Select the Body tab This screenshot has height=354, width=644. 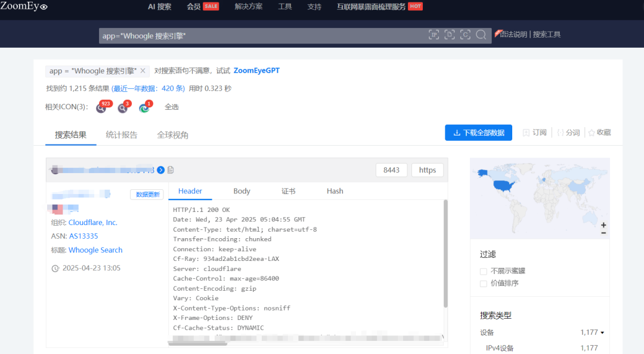[241, 191]
